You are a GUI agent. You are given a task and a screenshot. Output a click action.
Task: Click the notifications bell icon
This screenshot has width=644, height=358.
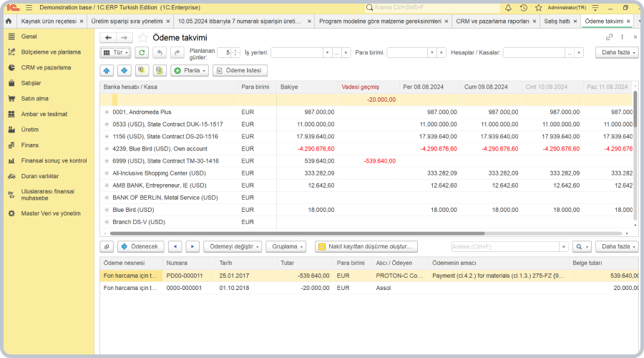(x=508, y=7)
